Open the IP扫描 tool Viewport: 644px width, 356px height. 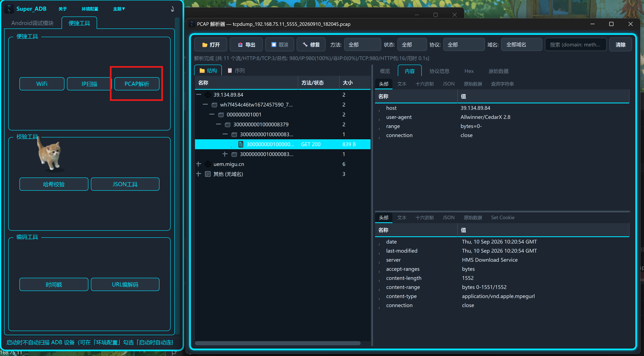click(x=89, y=84)
